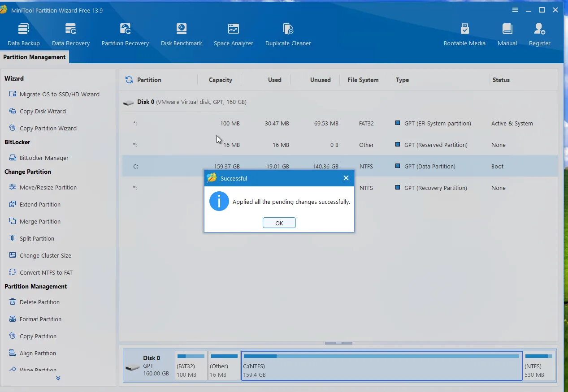Choose Convert NTFS to FAT
Image resolution: width=568 pixels, height=392 pixels.
tap(41, 272)
